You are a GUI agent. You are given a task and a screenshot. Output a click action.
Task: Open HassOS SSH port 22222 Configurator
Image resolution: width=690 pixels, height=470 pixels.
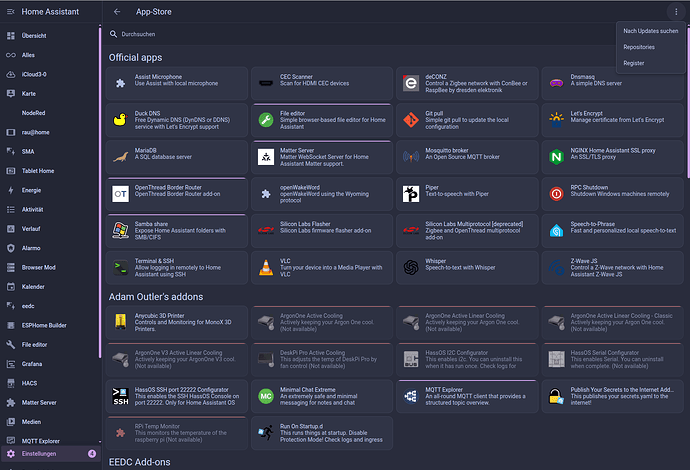(177, 396)
